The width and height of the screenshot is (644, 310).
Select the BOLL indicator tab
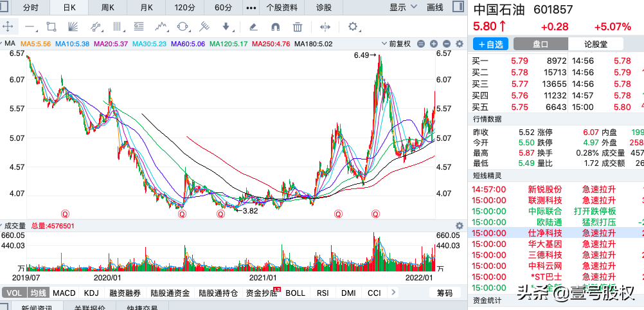click(x=295, y=293)
